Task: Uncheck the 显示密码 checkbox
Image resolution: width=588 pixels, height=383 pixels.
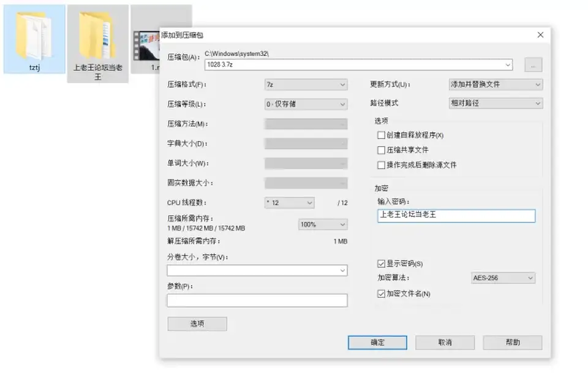Action: [381, 264]
